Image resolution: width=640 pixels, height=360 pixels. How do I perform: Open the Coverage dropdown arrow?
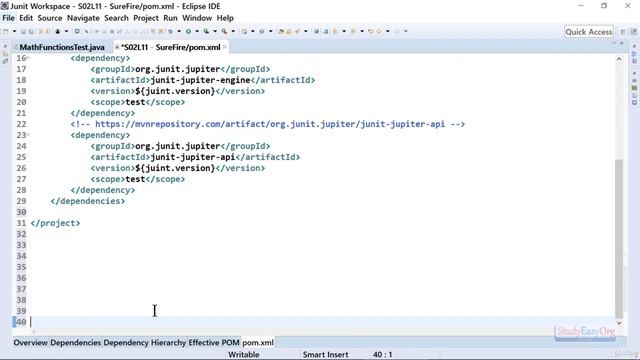215,31
